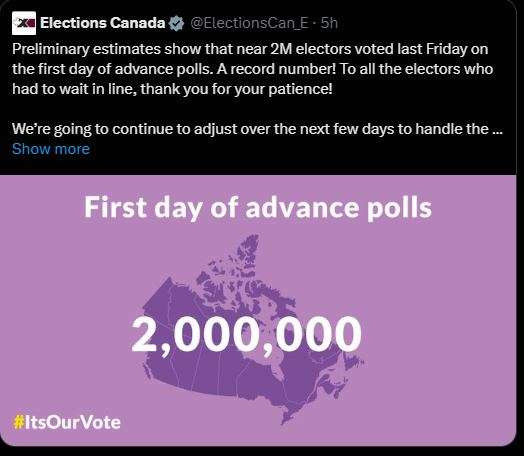The height and width of the screenshot is (456, 524).
Task: Open the Elections Canada profile avatar
Action: pos(24,23)
